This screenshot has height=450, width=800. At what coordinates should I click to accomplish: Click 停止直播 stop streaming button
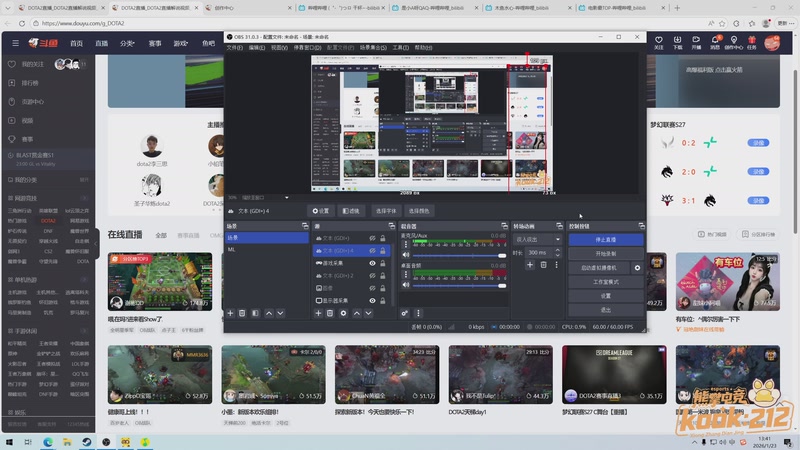pyautogui.click(x=606, y=240)
